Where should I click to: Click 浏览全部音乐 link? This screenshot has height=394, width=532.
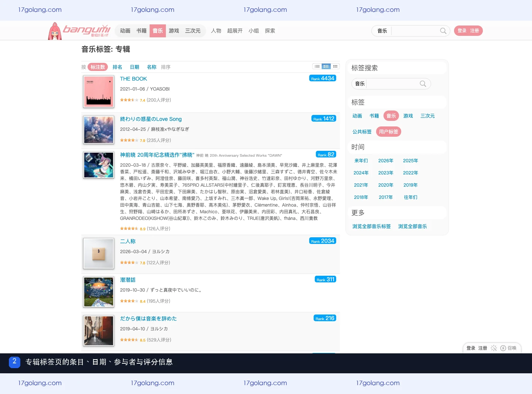point(413,227)
